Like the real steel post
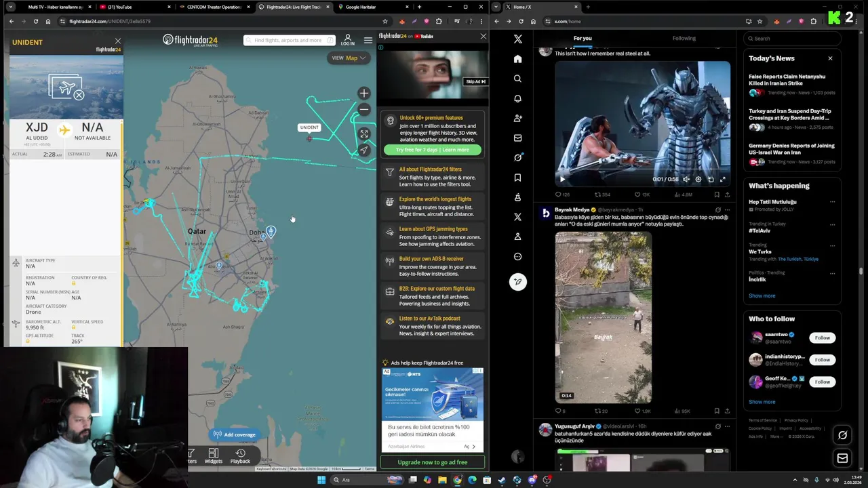The height and width of the screenshot is (488, 868). coord(642,195)
